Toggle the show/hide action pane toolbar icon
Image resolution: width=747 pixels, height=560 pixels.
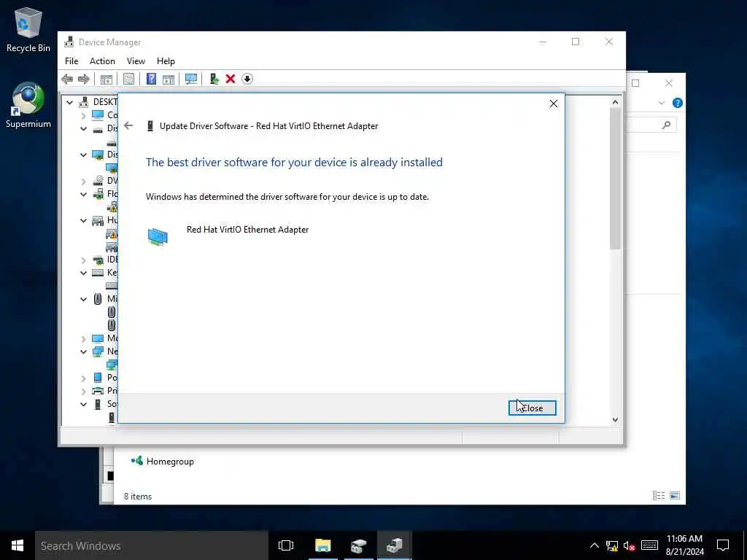point(169,79)
